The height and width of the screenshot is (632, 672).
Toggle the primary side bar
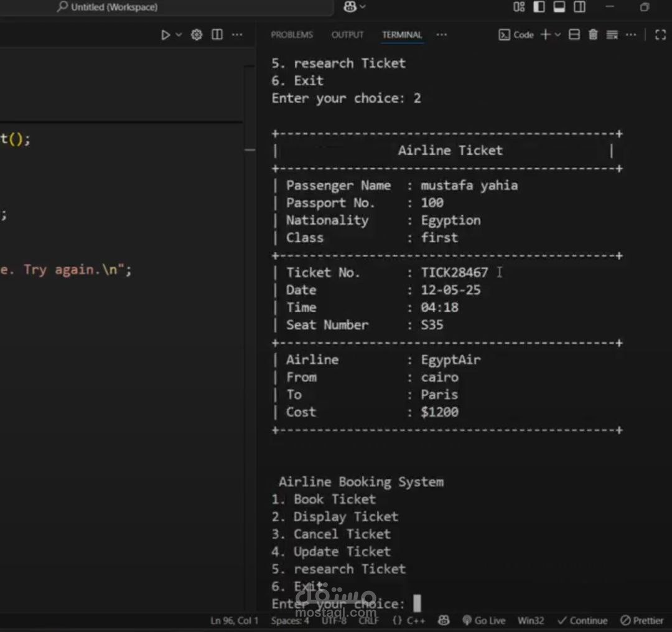539,6
